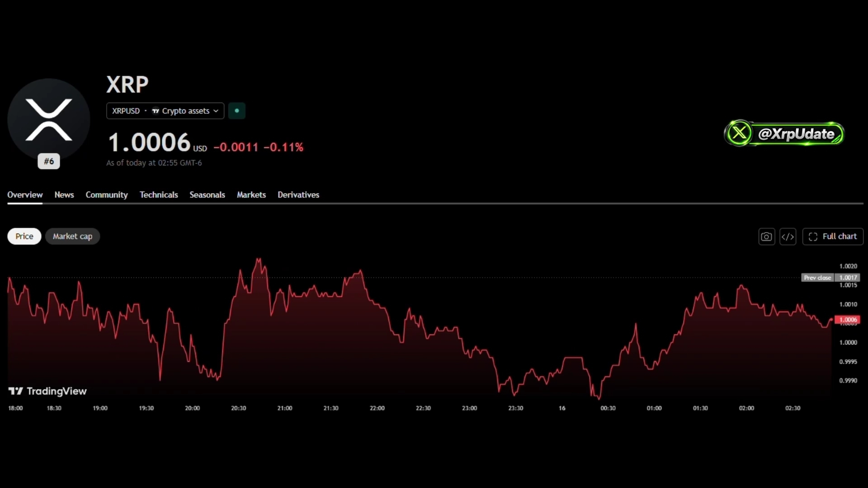Viewport: 868px width, 488px height.
Task: View the Seasonals tab
Action: [207, 195]
